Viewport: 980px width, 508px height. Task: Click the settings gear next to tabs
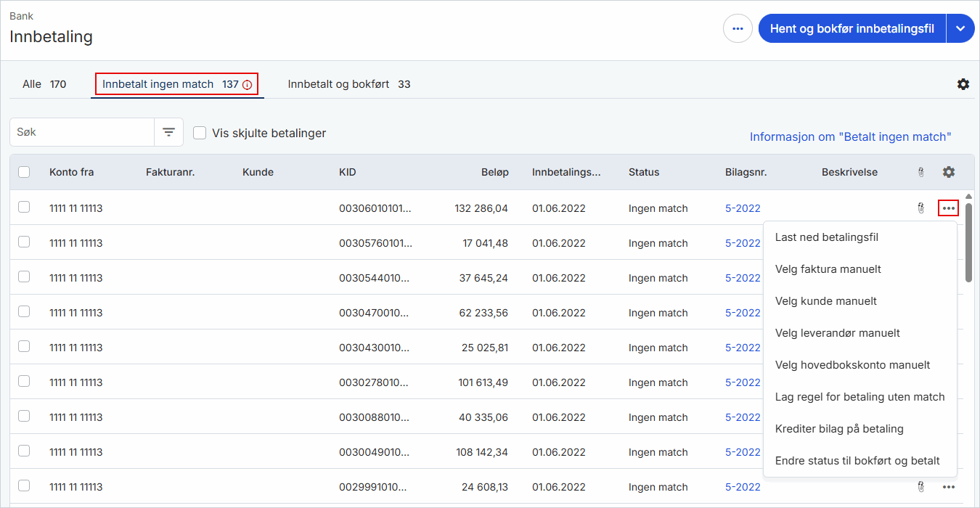pyautogui.click(x=963, y=84)
